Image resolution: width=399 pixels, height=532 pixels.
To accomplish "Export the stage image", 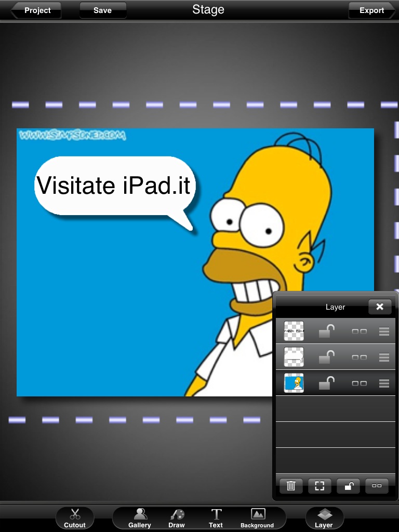I will coord(371,10).
